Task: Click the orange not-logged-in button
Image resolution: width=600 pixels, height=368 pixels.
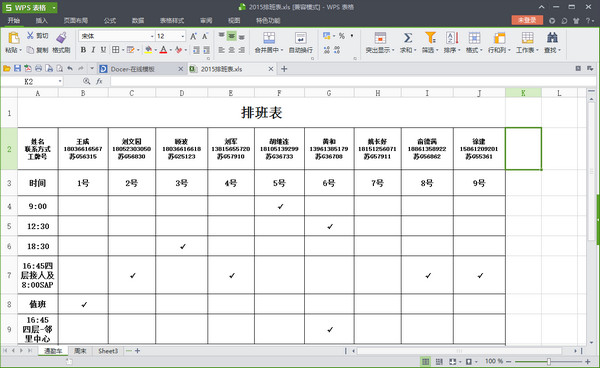Action: [527, 20]
